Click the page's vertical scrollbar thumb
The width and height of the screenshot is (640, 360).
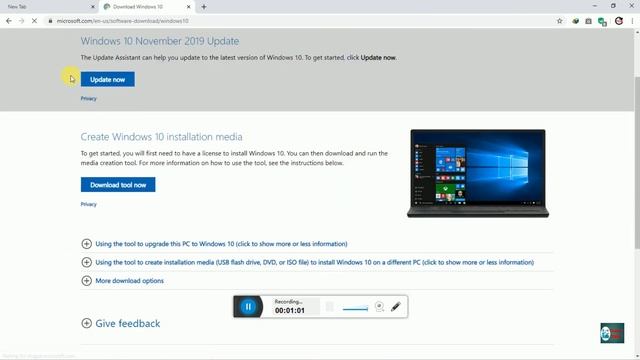click(637, 162)
